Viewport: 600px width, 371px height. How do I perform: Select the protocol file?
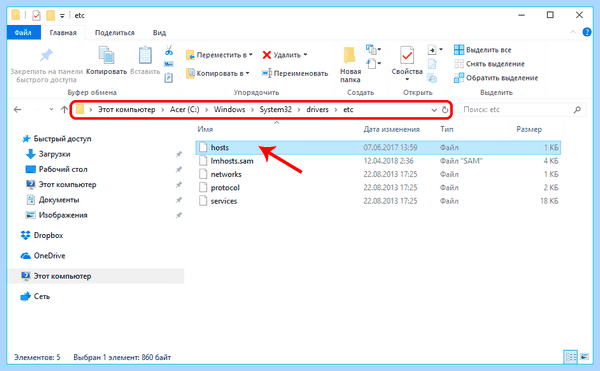(378, 188)
